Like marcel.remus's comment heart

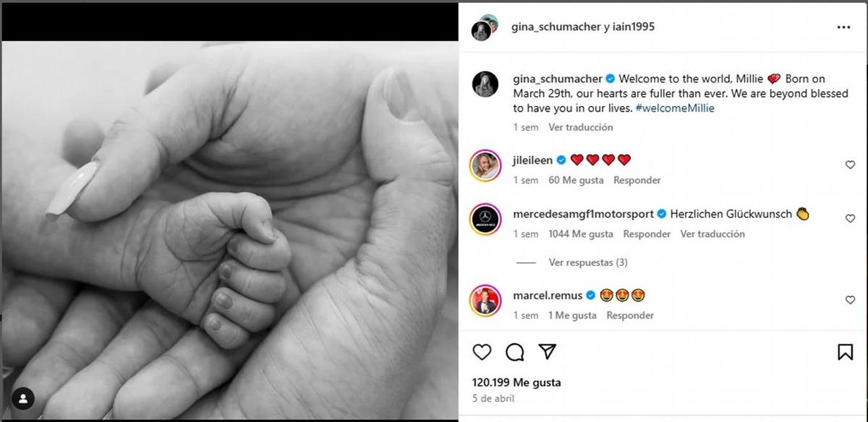pos(850,300)
